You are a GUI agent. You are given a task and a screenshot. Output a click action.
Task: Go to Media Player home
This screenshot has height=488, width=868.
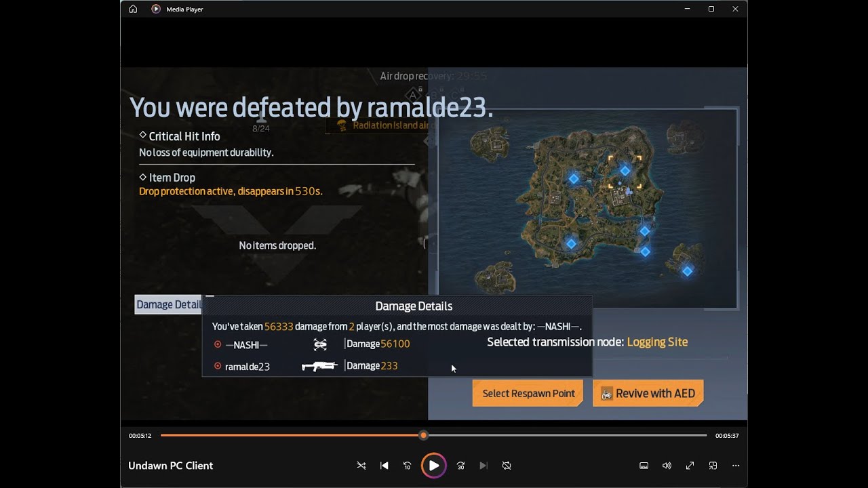(133, 9)
